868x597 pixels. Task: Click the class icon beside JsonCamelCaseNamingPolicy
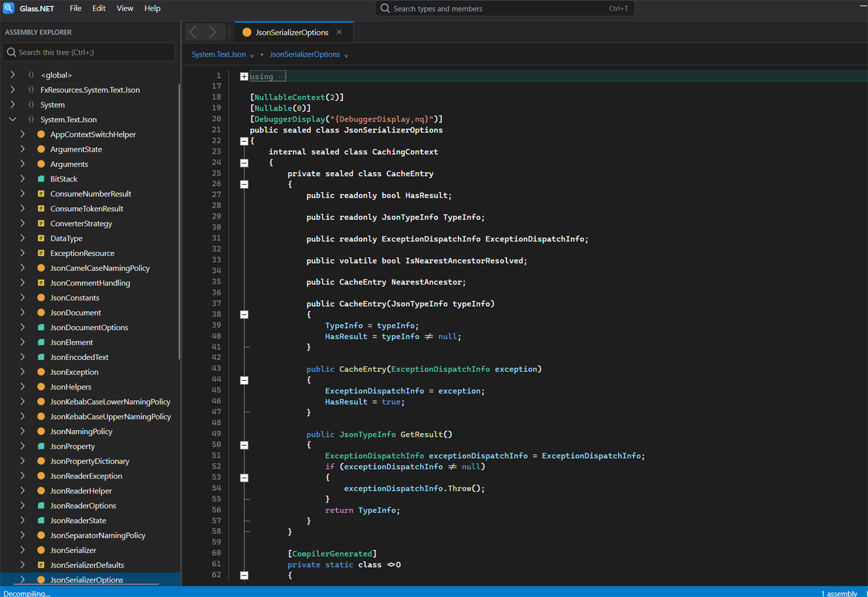tap(41, 268)
